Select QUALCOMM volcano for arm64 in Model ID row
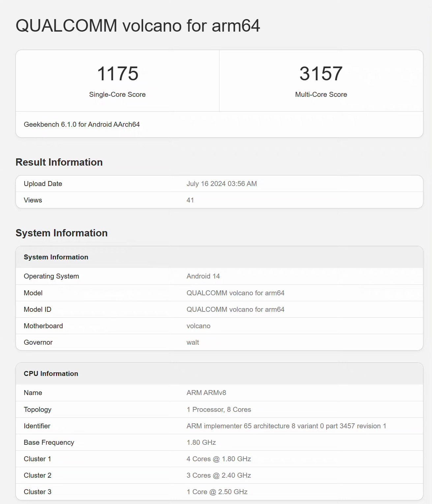Image resolution: width=432 pixels, height=504 pixels. pyautogui.click(x=236, y=309)
